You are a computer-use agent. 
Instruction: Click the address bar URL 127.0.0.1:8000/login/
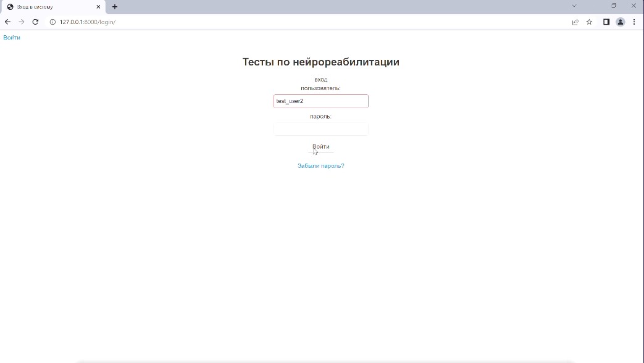[x=88, y=22]
